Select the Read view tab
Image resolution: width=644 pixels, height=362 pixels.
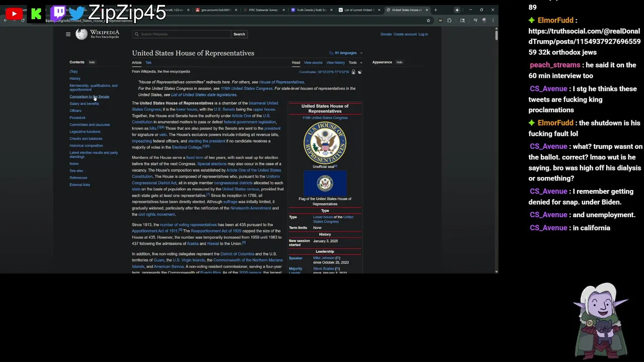click(296, 62)
